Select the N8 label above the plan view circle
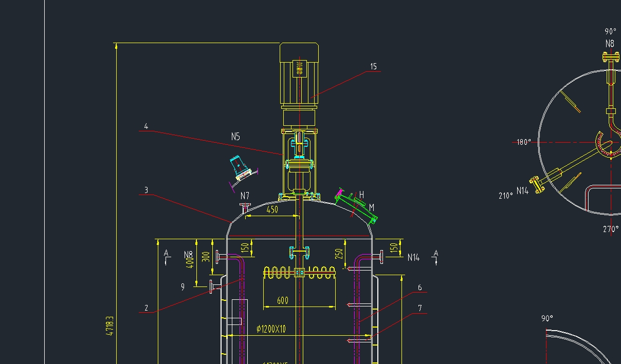This screenshot has height=364, width=621. [x=610, y=44]
